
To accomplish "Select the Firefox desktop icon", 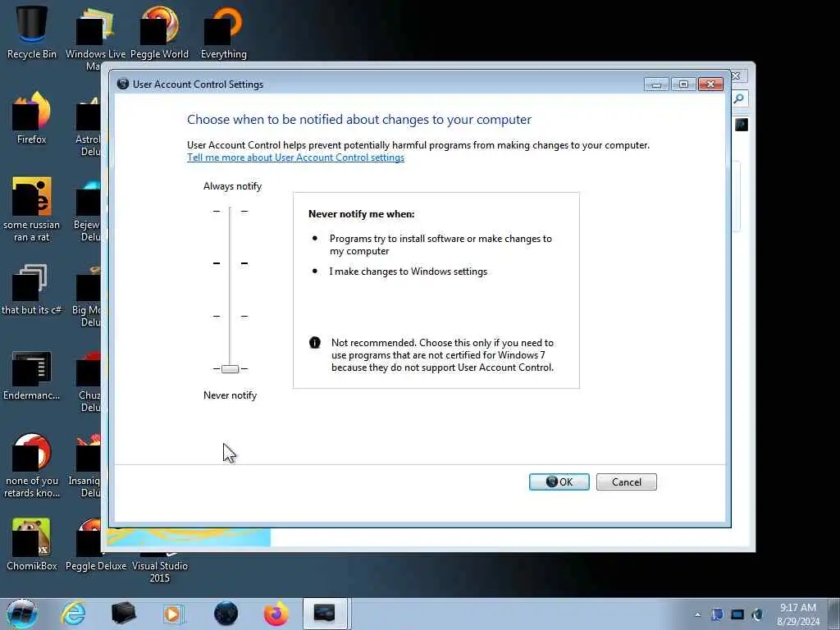I will (32, 116).
